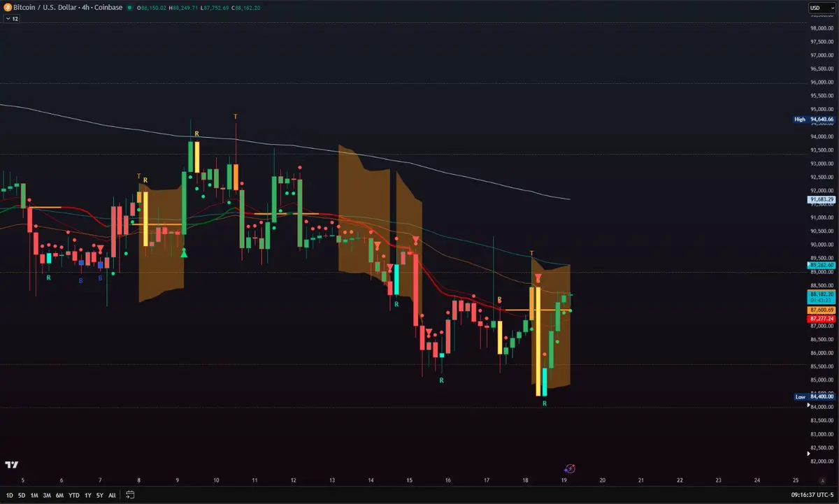The width and height of the screenshot is (839, 504).
Task: Click the 91,683.29 moving average price tag
Action: [822, 199]
